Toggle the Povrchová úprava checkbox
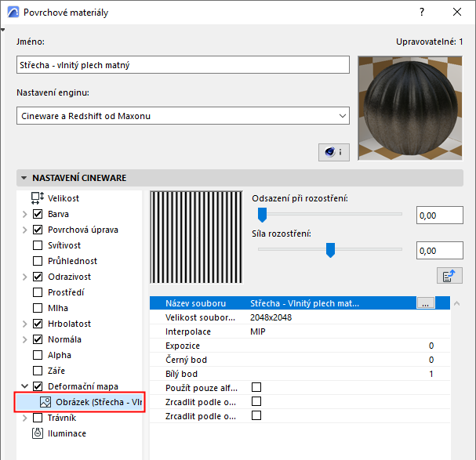Screen dimensions: 476x460 point(38,230)
